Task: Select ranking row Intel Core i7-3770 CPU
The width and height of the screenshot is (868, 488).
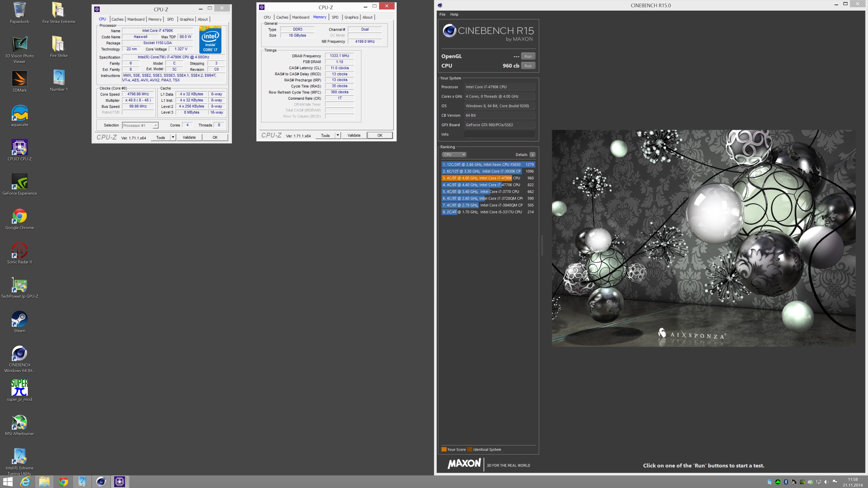Action: coord(488,191)
